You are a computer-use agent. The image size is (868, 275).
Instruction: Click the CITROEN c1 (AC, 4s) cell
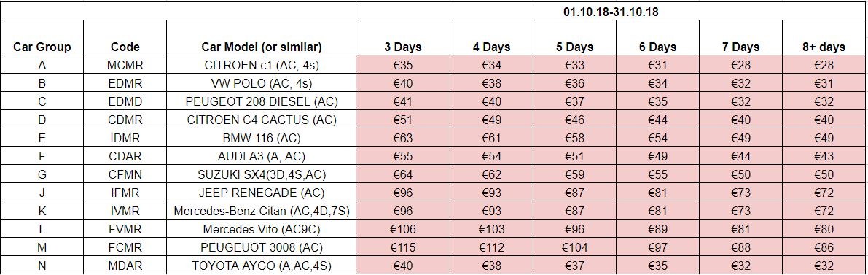click(x=262, y=66)
